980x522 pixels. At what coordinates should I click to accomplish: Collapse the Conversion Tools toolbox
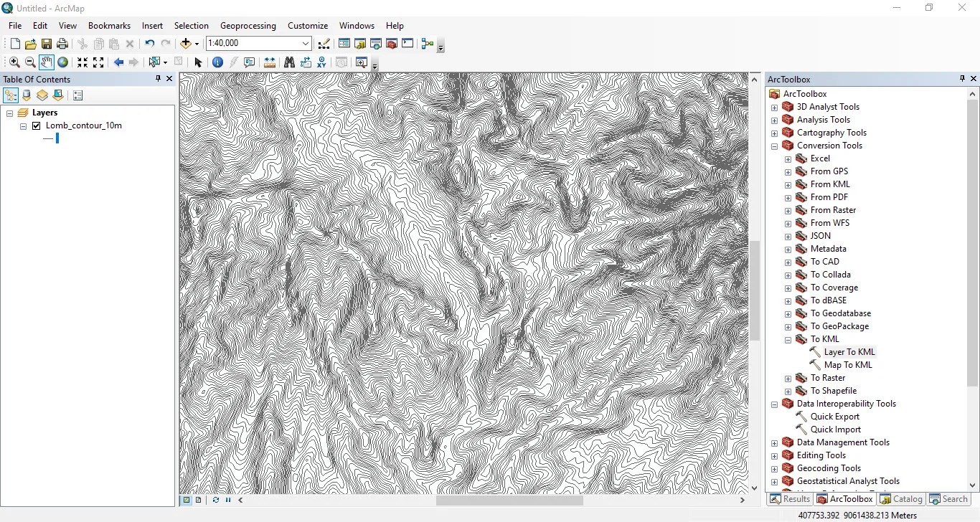click(x=776, y=146)
